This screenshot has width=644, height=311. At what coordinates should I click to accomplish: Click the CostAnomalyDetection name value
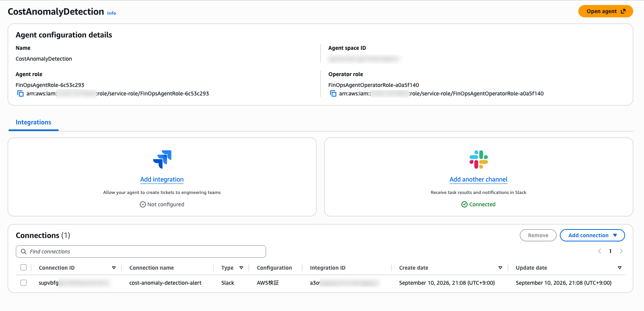44,59
